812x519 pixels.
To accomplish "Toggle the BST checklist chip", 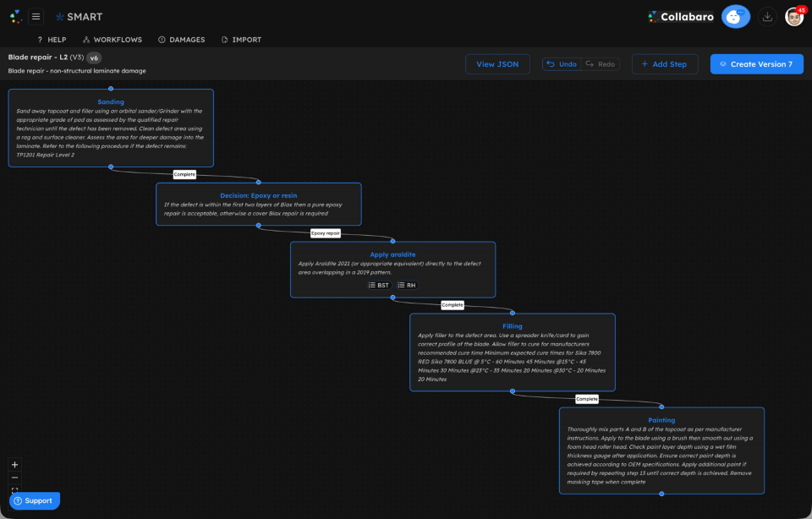I will point(378,285).
